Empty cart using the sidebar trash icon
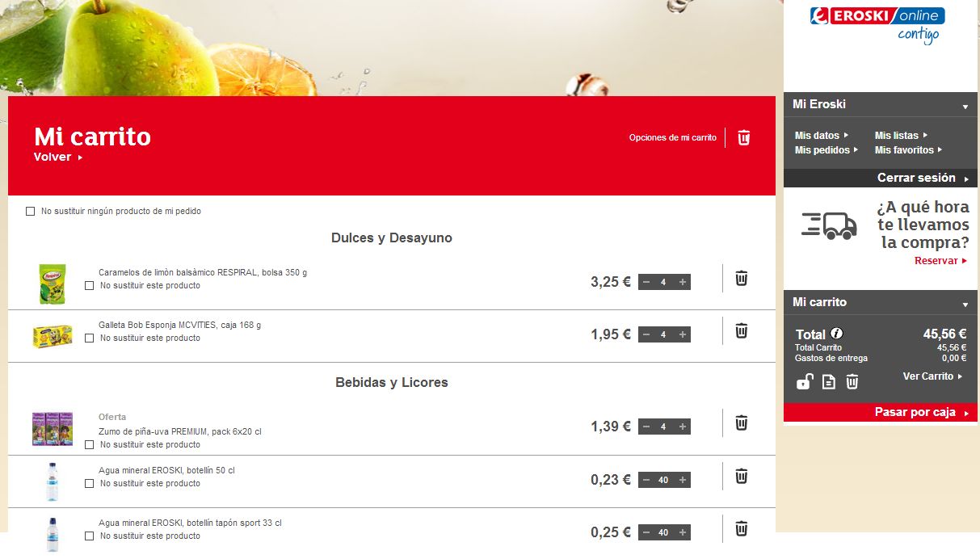Screen dimensions: 980x559 [x=852, y=382]
